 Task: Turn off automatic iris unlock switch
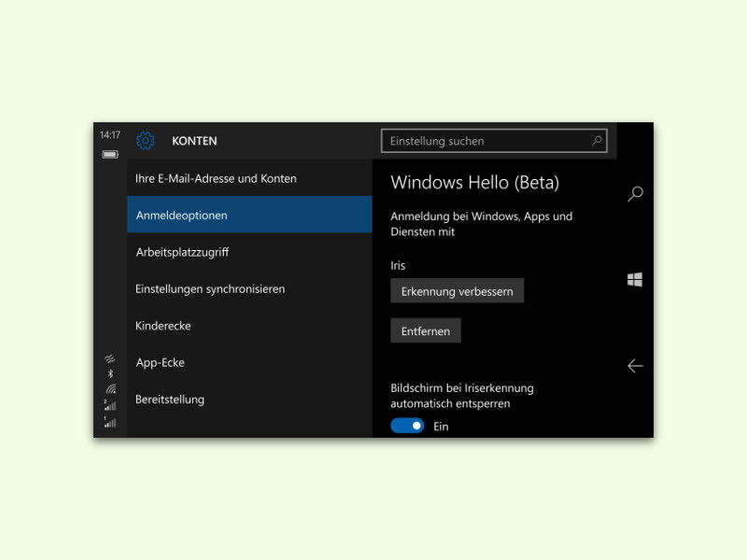click(407, 426)
